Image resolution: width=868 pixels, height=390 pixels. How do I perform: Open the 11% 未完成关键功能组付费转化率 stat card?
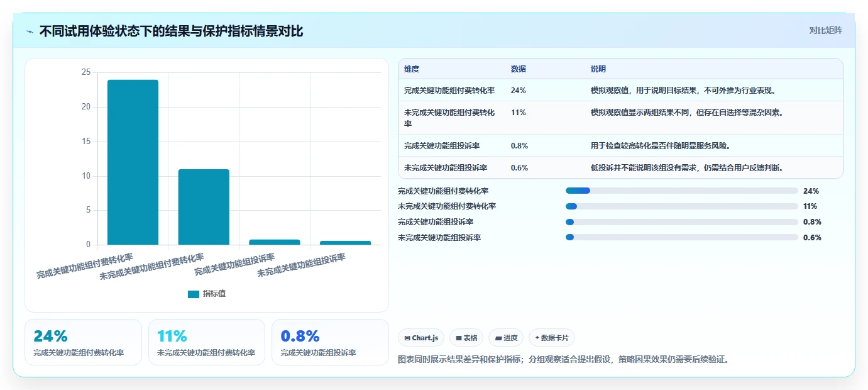[207, 342]
